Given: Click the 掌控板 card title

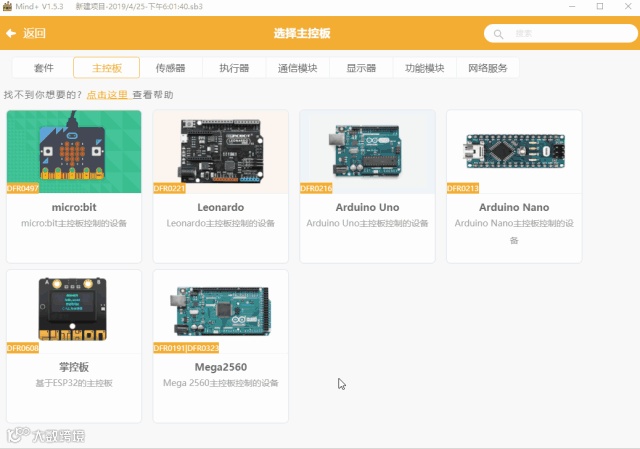Looking at the screenshot, I should 74,367.
